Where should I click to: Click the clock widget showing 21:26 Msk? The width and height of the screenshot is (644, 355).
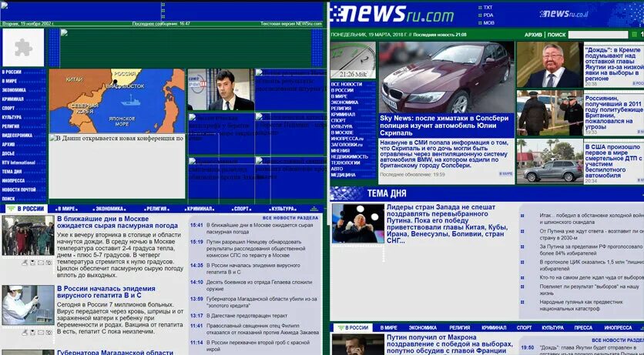point(354,60)
